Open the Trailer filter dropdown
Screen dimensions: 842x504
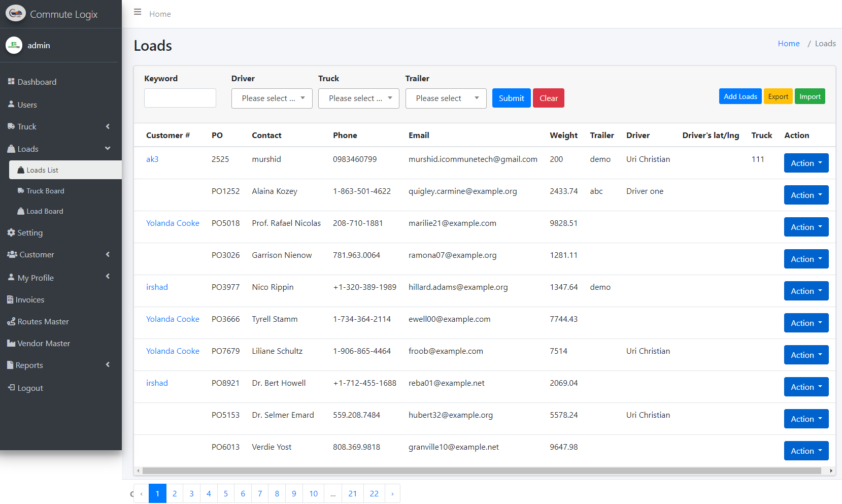pos(446,98)
